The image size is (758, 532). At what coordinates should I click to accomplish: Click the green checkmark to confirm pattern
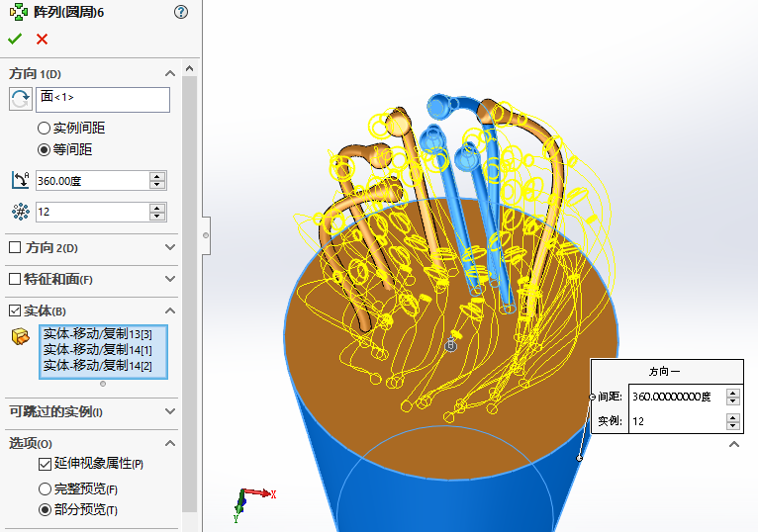[x=15, y=39]
